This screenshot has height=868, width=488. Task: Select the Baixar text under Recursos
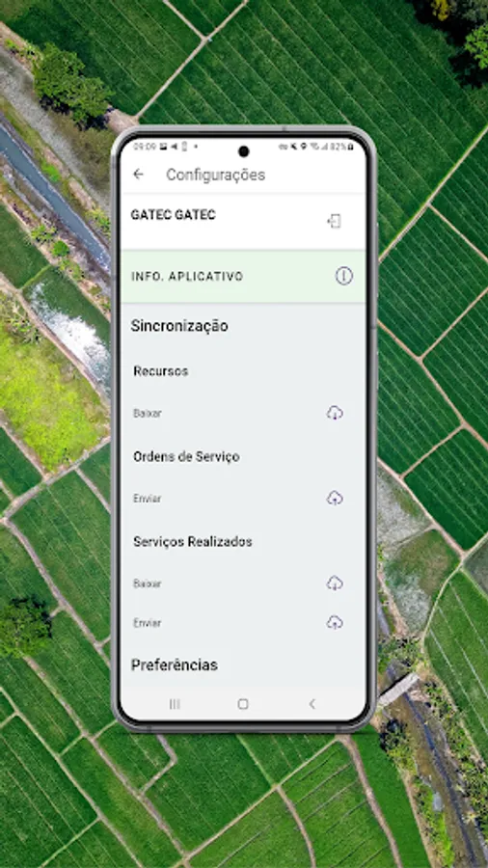coord(148,414)
